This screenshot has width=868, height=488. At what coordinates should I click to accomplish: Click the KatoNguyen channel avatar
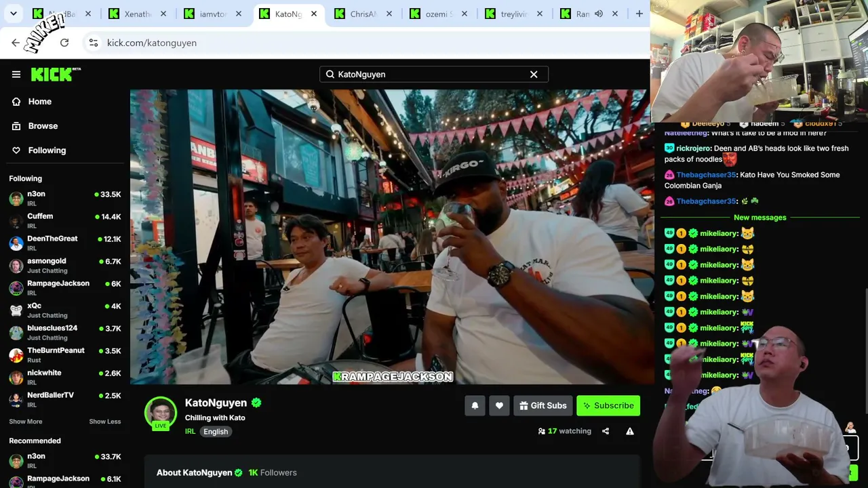click(161, 413)
